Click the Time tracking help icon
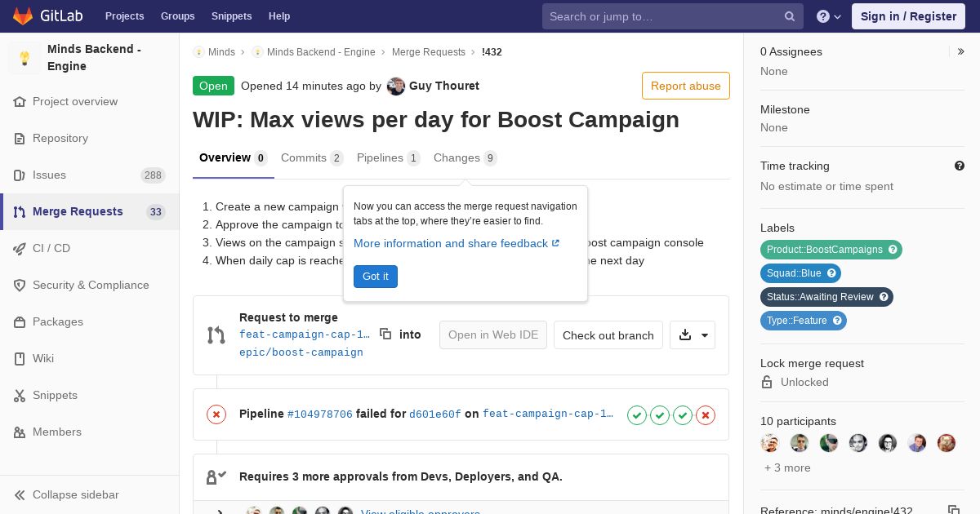 (x=960, y=166)
